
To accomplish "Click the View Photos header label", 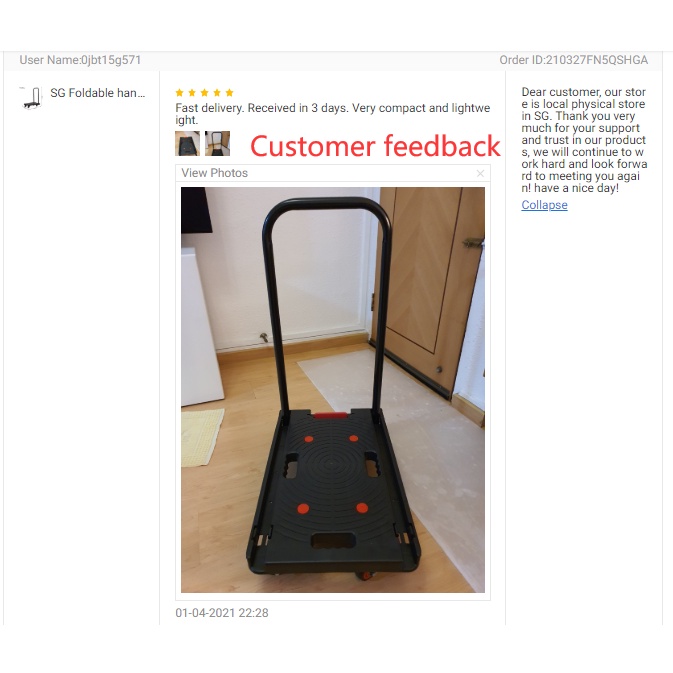I will click(215, 173).
